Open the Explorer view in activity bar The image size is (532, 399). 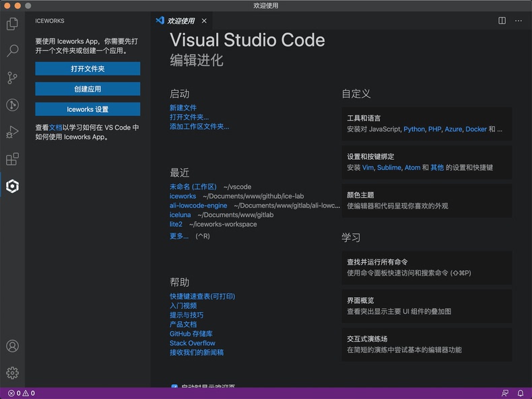12,24
